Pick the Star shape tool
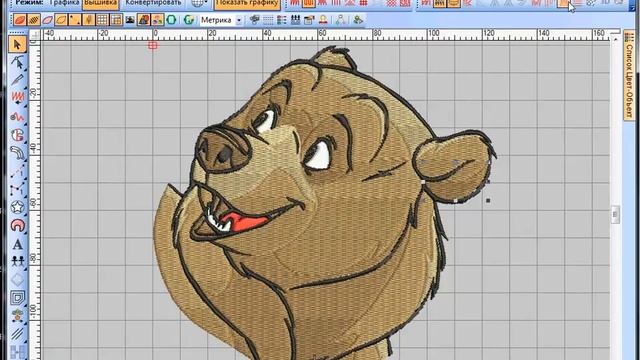Image resolution: width=640 pixels, height=360 pixels. [x=17, y=207]
